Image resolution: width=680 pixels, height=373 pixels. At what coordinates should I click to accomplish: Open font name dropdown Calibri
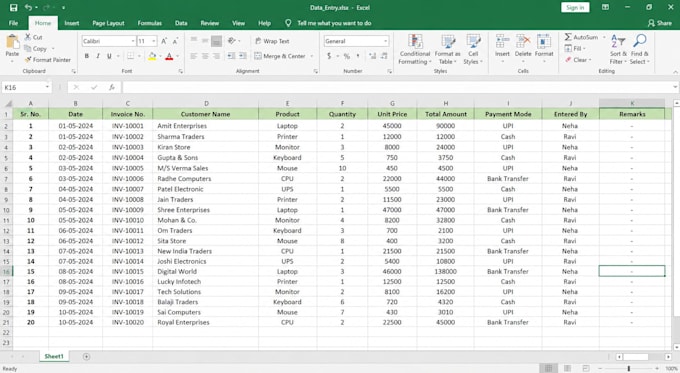(133, 41)
